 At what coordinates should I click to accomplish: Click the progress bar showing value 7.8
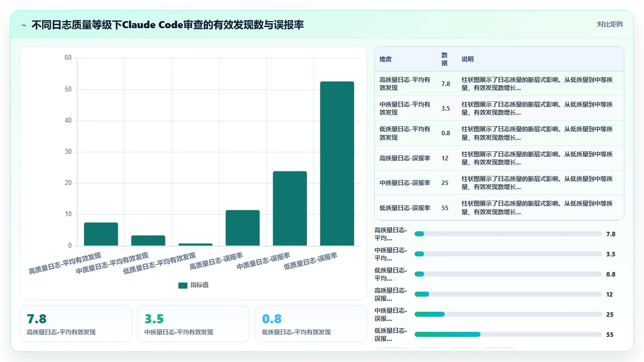508,234
